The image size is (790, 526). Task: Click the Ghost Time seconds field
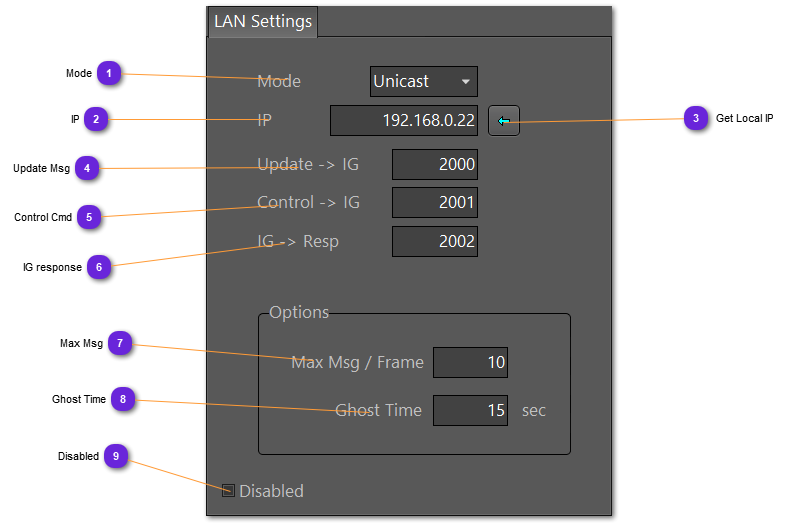pyautogui.click(x=470, y=410)
